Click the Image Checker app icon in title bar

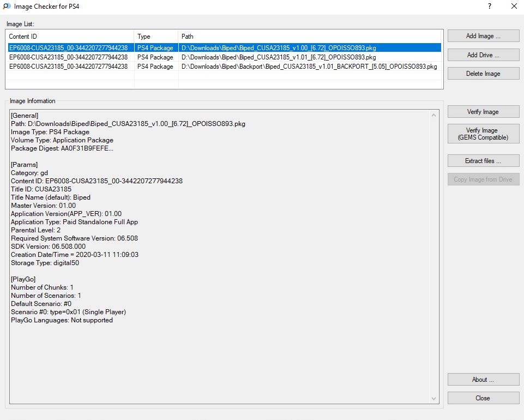point(7,7)
